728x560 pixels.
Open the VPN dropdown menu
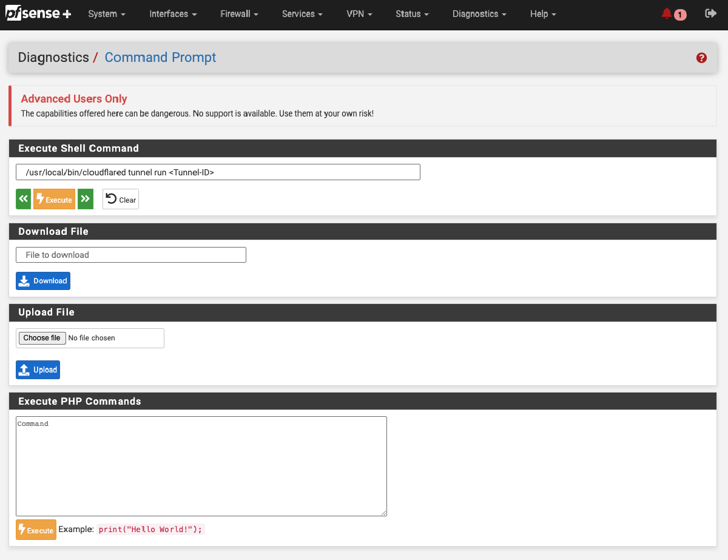359,14
